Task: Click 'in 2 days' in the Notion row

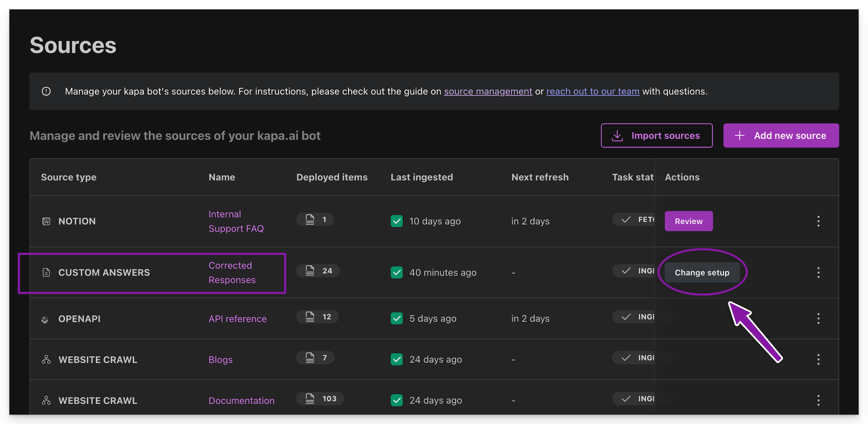Action: point(530,221)
